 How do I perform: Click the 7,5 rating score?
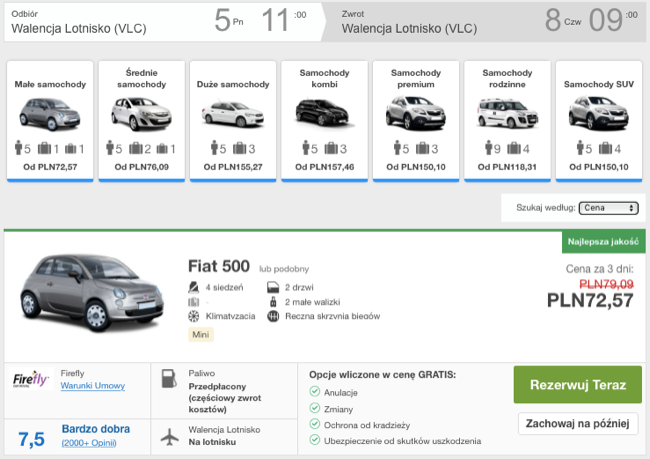pos(31,439)
